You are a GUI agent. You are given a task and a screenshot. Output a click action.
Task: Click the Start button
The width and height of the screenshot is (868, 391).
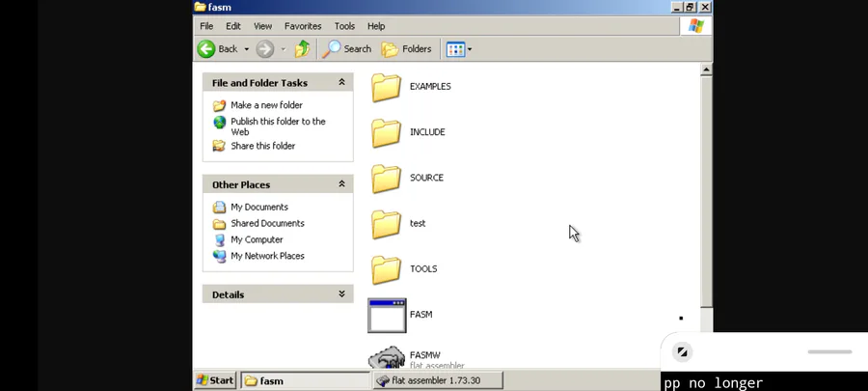215,380
